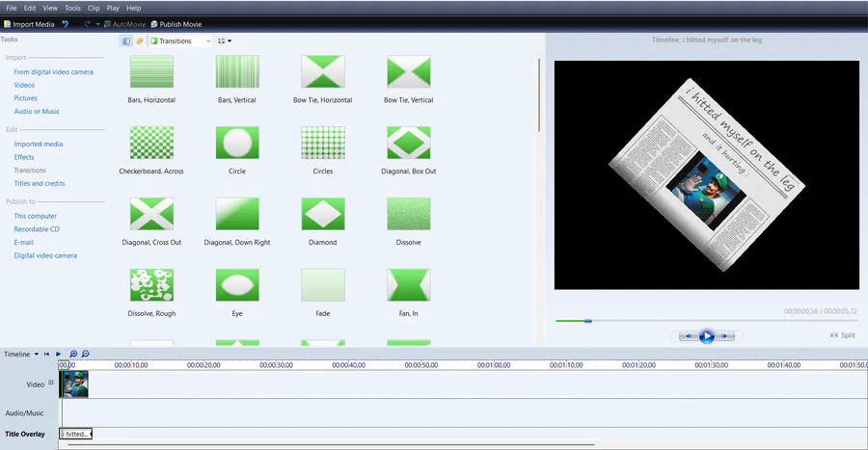Publish to Digital video camera link
The width and height of the screenshot is (868, 450).
(x=45, y=255)
